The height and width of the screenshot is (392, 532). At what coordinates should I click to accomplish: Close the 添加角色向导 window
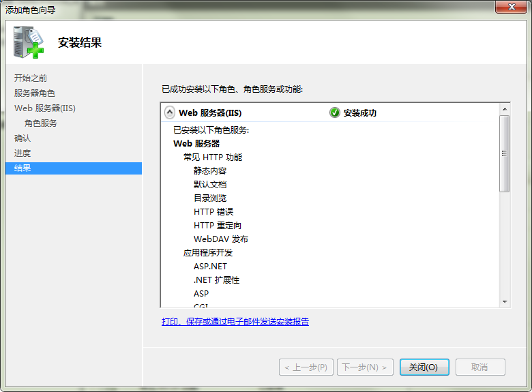coord(512,7)
